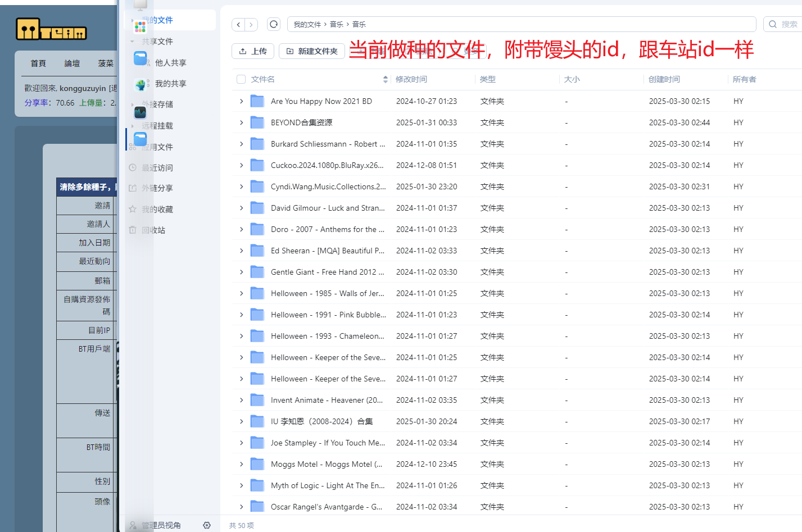The width and height of the screenshot is (802, 532).
Task: Click folder icon of David Gilmour - Luck and Strange
Action: click(x=257, y=208)
